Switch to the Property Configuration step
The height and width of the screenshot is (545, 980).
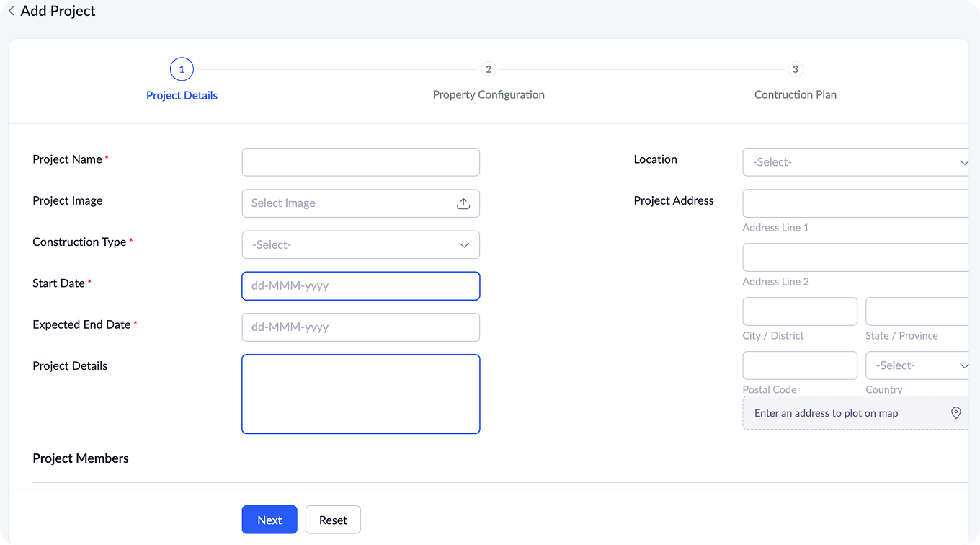(489, 94)
